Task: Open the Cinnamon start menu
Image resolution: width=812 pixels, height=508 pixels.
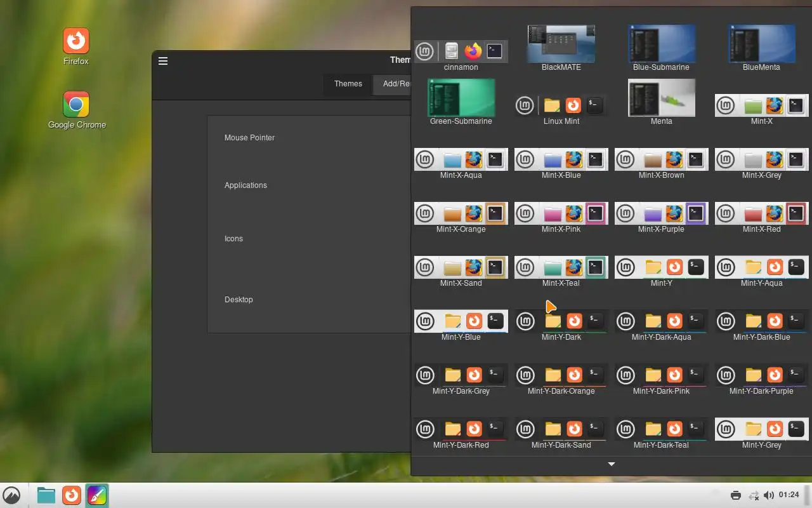Action: [11, 495]
